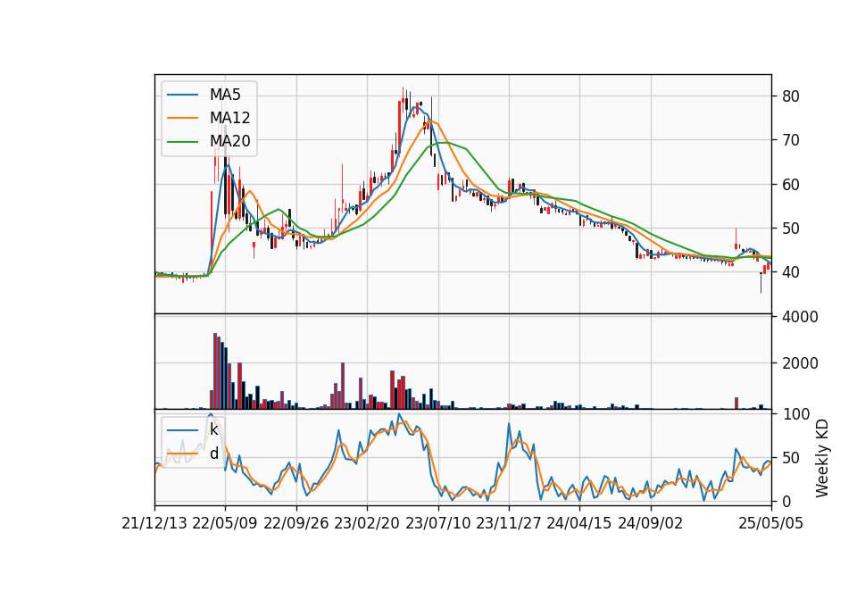Click the blue MA5 legend line sample
The width and height of the screenshot is (857, 616).
[182, 96]
